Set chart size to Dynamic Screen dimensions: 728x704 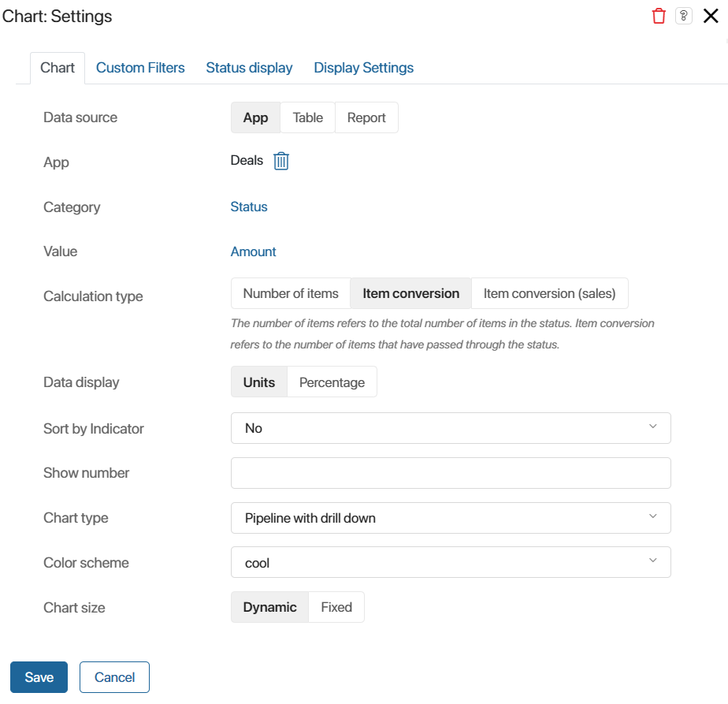click(x=269, y=607)
